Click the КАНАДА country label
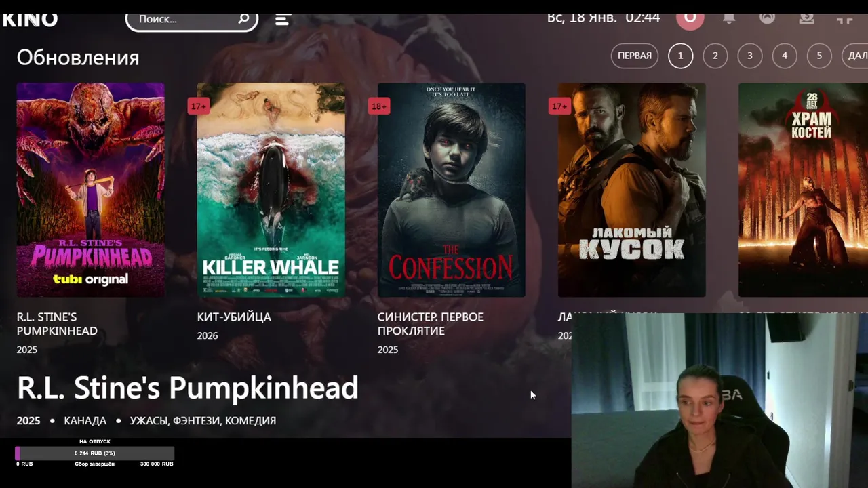The height and width of the screenshot is (488, 868). click(x=85, y=421)
